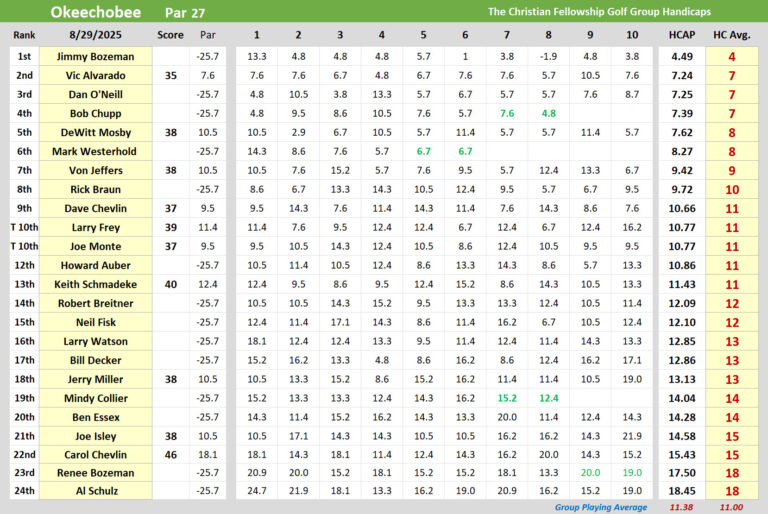Click Robert Breitner's name cell
The height and width of the screenshot is (514, 768).
pos(96,303)
